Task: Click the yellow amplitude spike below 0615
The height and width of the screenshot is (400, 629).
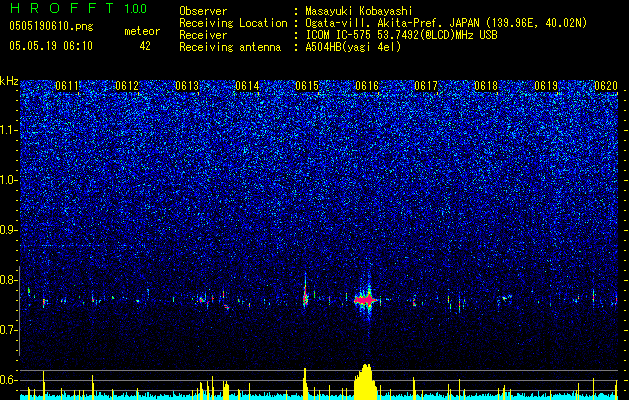Action: tap(305, 384)
